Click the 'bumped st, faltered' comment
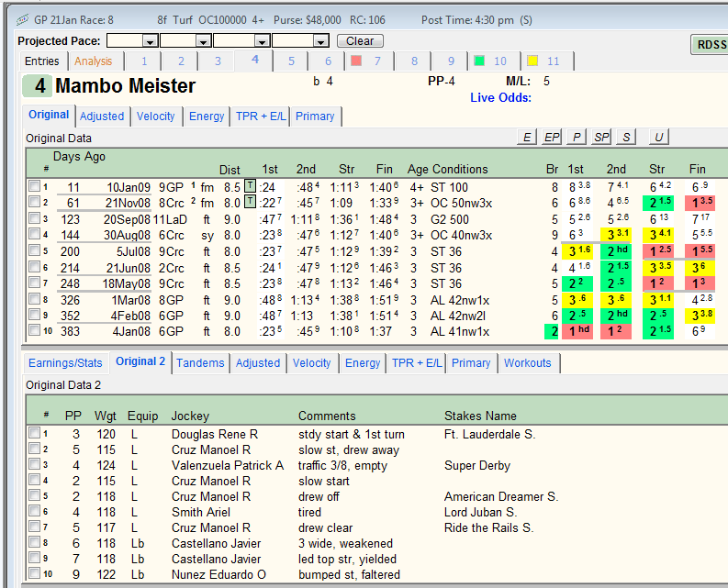728x588 pixels. [x=349, y=574]
